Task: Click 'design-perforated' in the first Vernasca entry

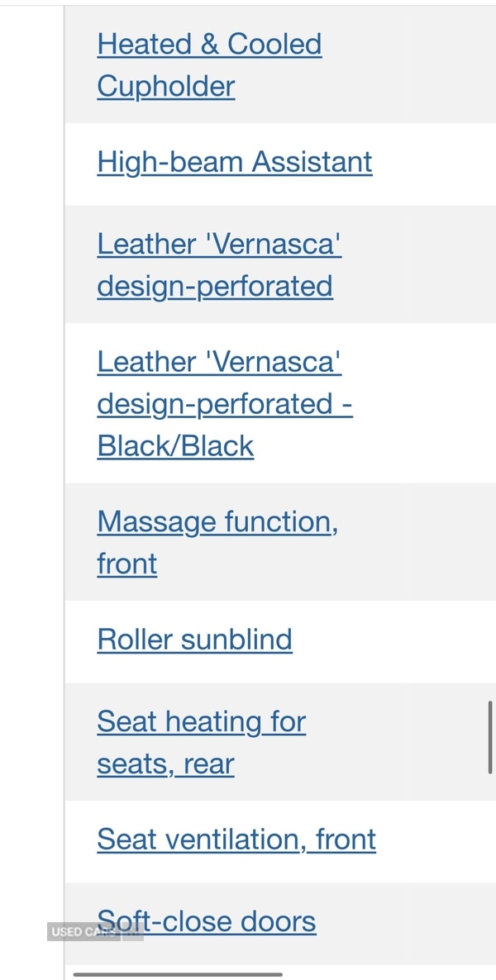Action: 215,286
